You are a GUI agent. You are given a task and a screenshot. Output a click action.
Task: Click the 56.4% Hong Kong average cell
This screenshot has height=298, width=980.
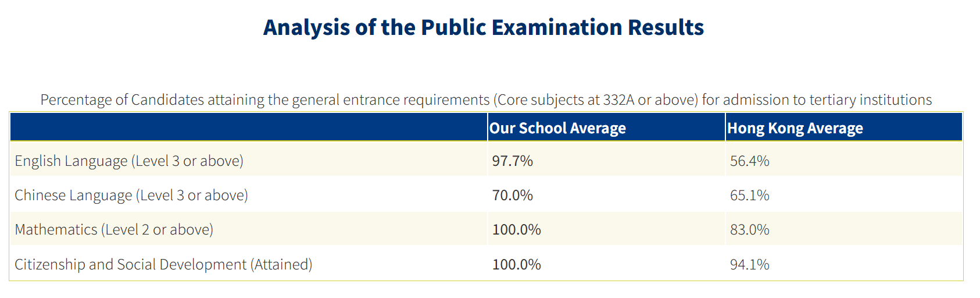coord(749,161)
